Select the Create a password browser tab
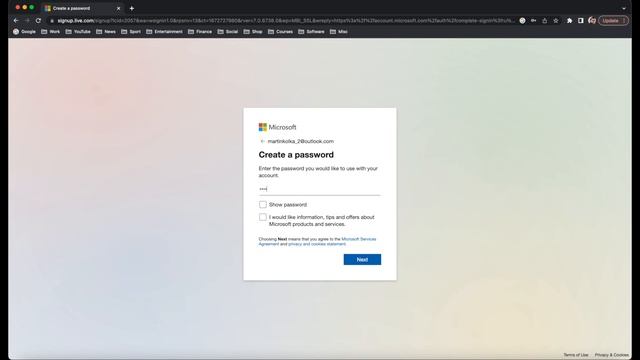This screenshot has height=360, width=640. 82,8
